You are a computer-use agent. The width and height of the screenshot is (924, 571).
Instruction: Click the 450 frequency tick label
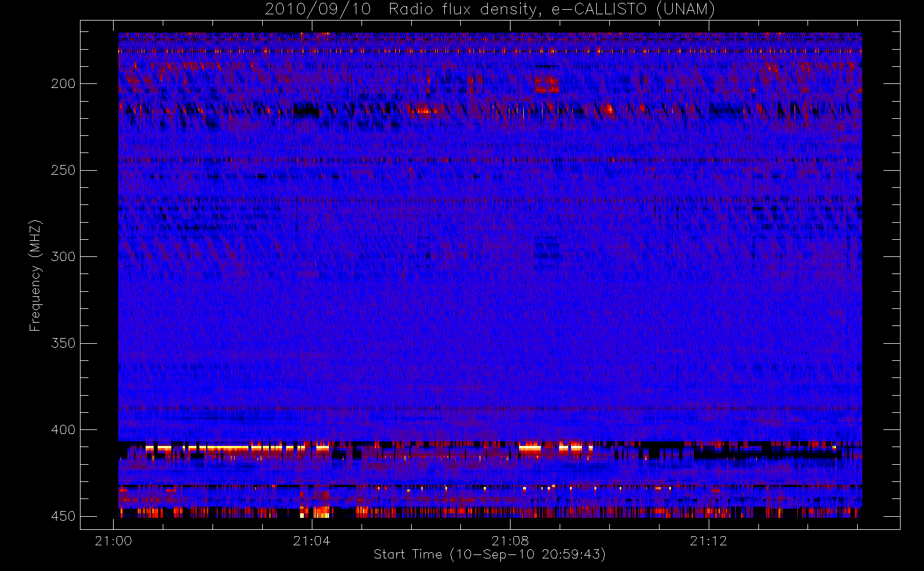tap(63, 516)
